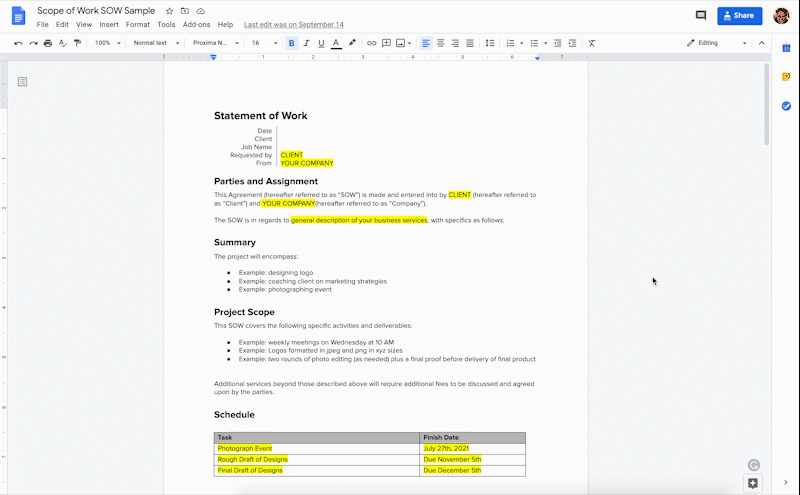The image size is (800, 495).
Task: Print the document
Action: [48, 43]
